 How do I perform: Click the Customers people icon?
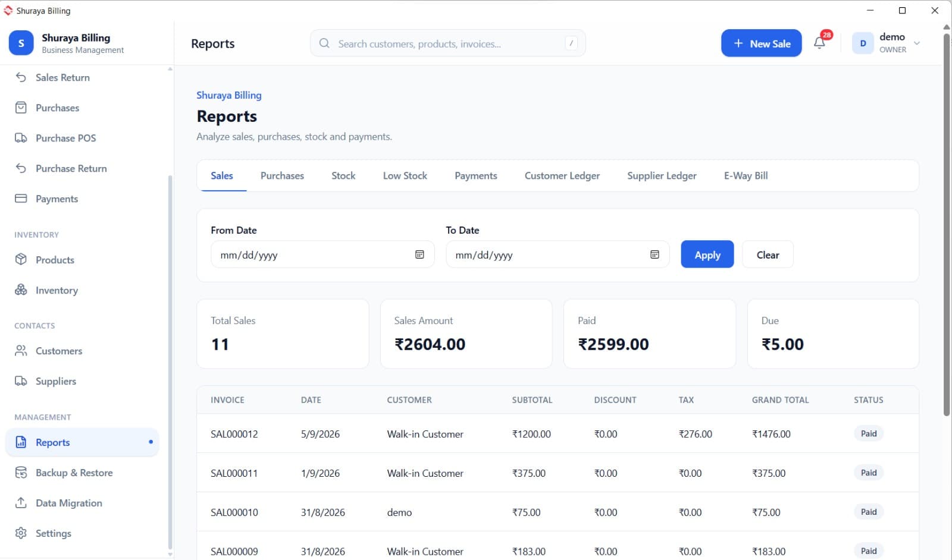21,351
